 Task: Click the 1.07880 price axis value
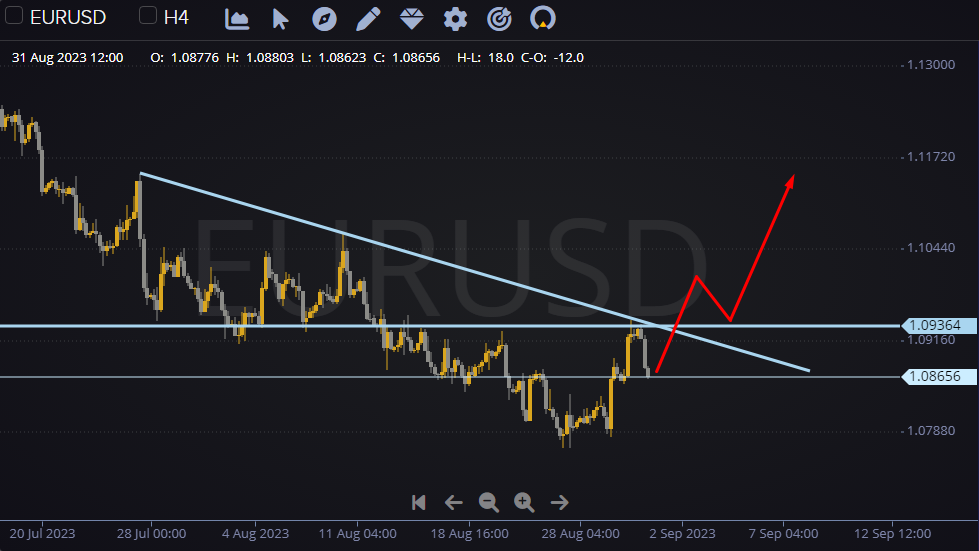(x=931, y=431)
